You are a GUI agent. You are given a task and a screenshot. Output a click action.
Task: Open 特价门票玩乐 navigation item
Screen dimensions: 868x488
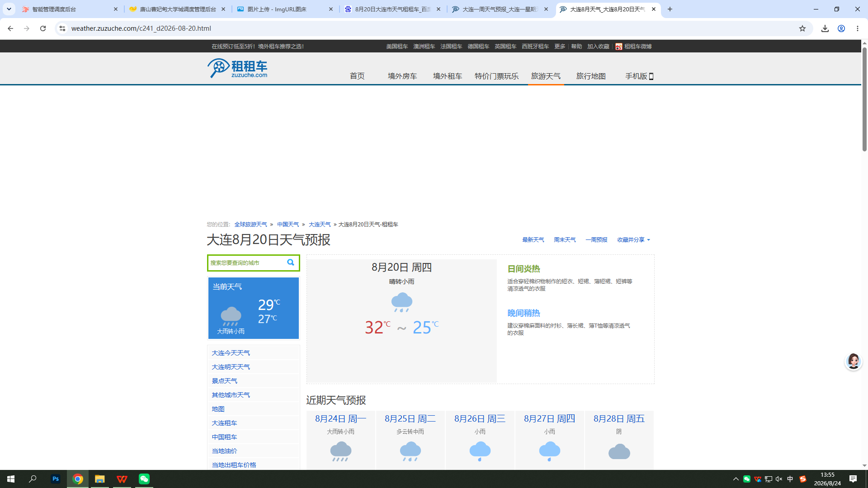coord(496,76)
